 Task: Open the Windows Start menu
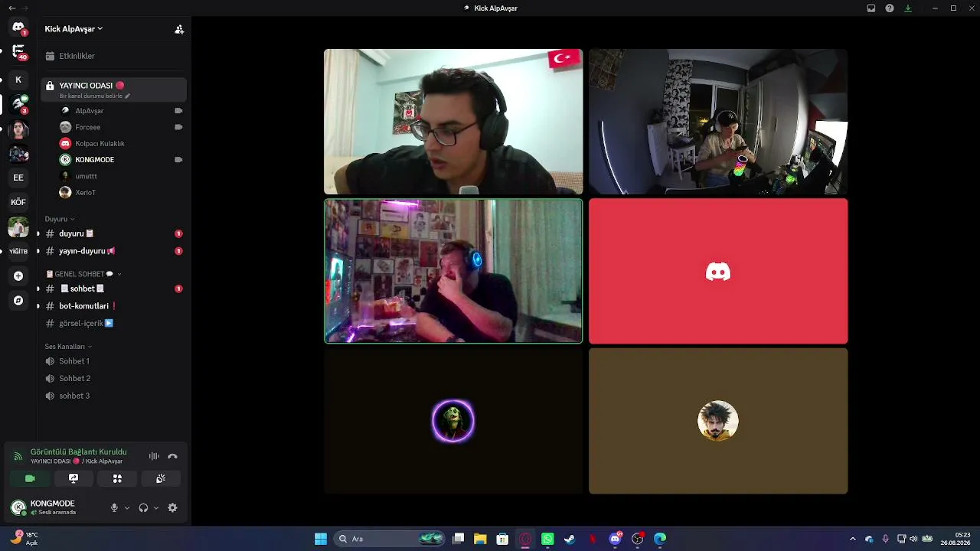click(x=321, y=539)
